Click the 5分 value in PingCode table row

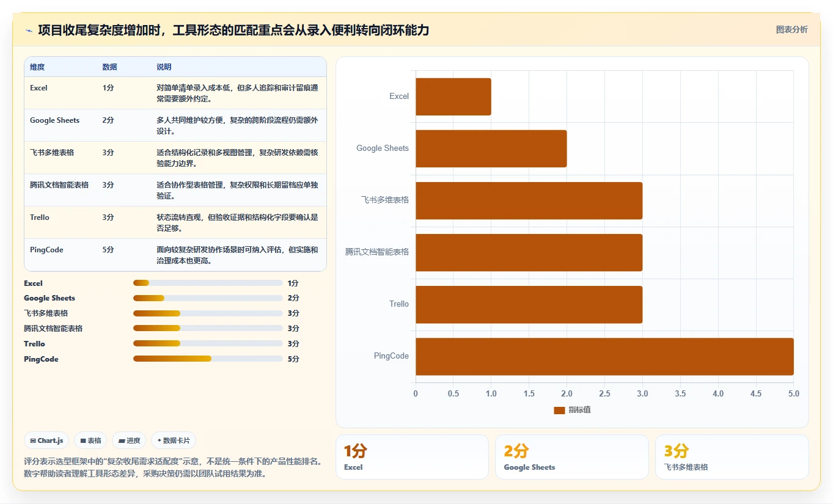tap(108, 250)
